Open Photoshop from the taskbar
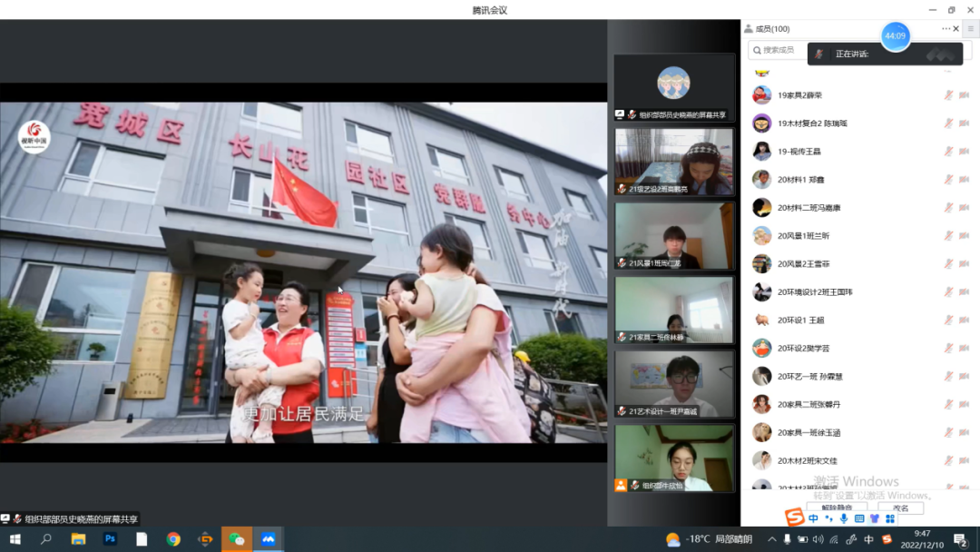 [110, 539]
